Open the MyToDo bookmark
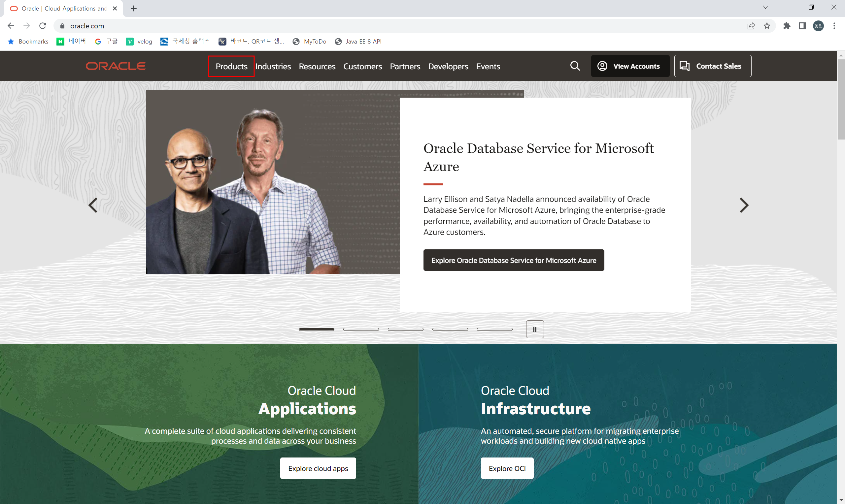Viewport: 845px width, 504px height. click(309, 41)
